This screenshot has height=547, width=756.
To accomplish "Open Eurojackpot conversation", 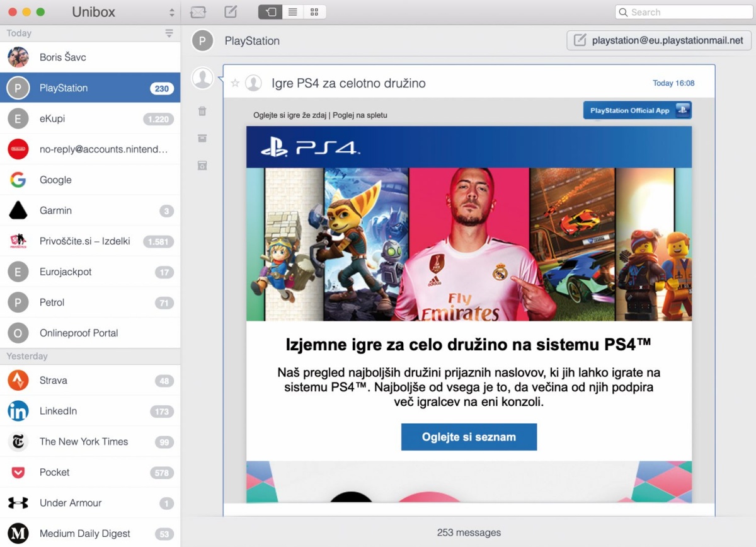I will pos(90,272).
